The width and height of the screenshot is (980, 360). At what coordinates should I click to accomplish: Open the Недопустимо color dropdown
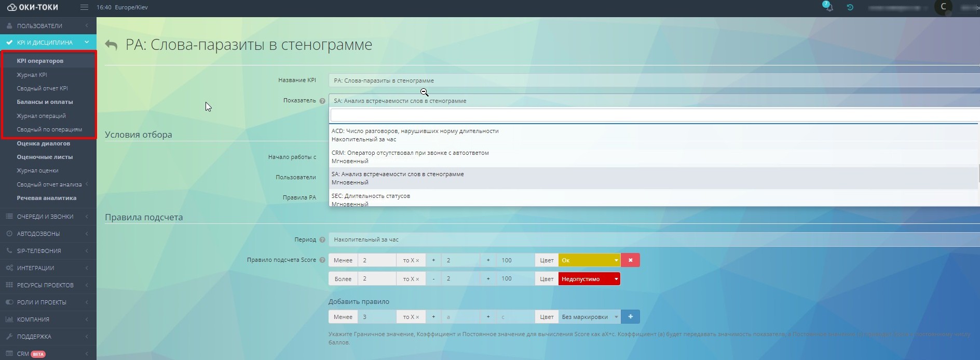pos(589,279)
